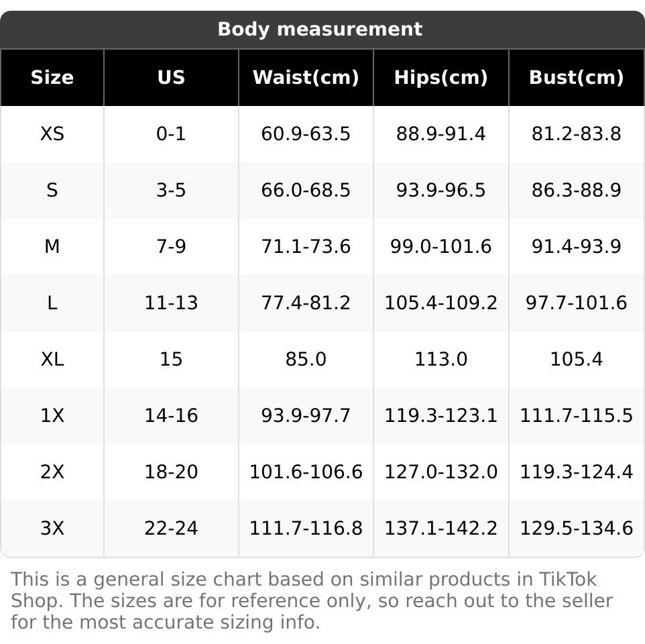
Task: Select the Waist(cm) column header
Action: (306, 78)
